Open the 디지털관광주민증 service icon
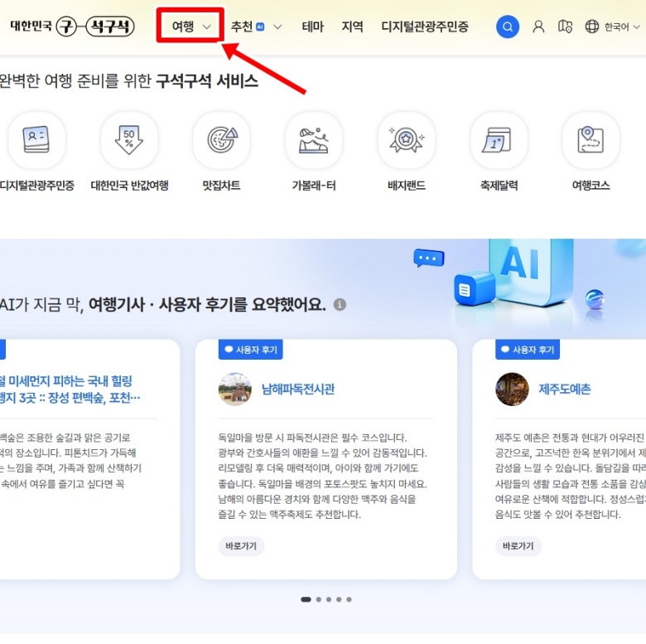The height and width of the screenshot is (644, 646). [x=36, y=140]
